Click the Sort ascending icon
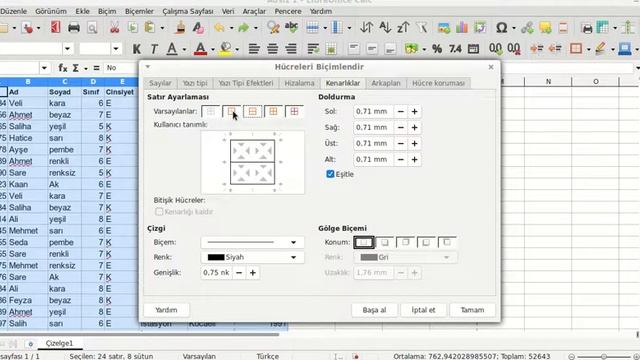This screenshot has height=360, width=640. coord(385,28)
